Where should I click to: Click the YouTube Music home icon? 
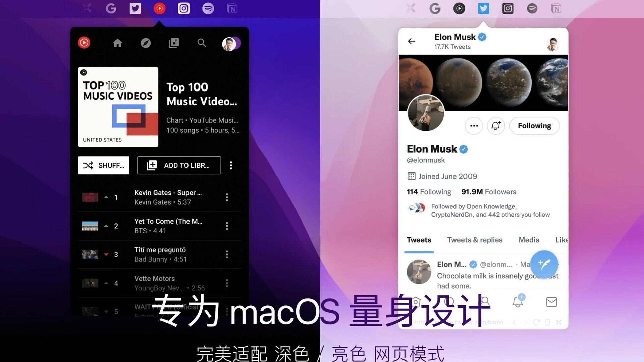(x=117, y=43)
